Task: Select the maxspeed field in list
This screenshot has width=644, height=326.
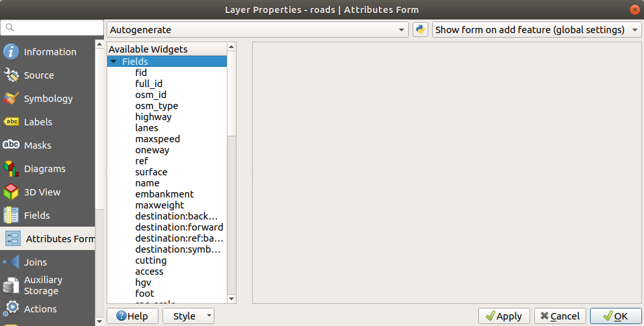Action: pyautogui.click(x=157, y=139)
